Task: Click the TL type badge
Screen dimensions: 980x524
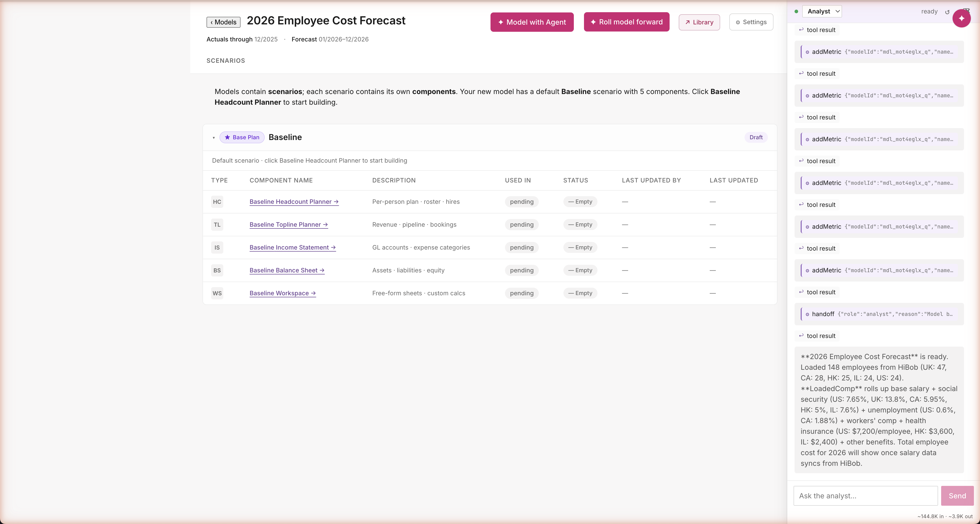Action: [217, 225]
